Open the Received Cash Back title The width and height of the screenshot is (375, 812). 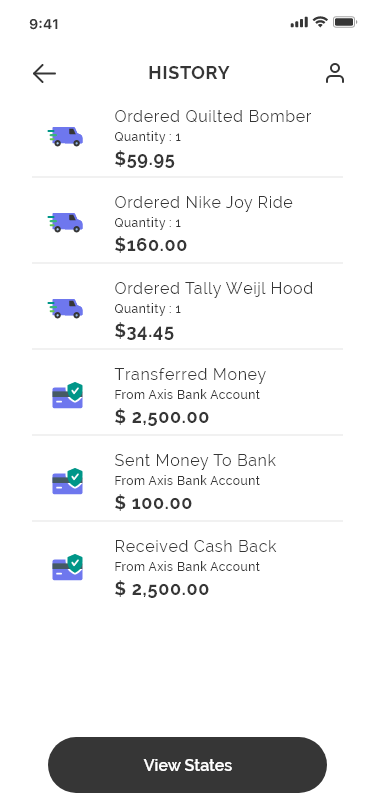195,546
